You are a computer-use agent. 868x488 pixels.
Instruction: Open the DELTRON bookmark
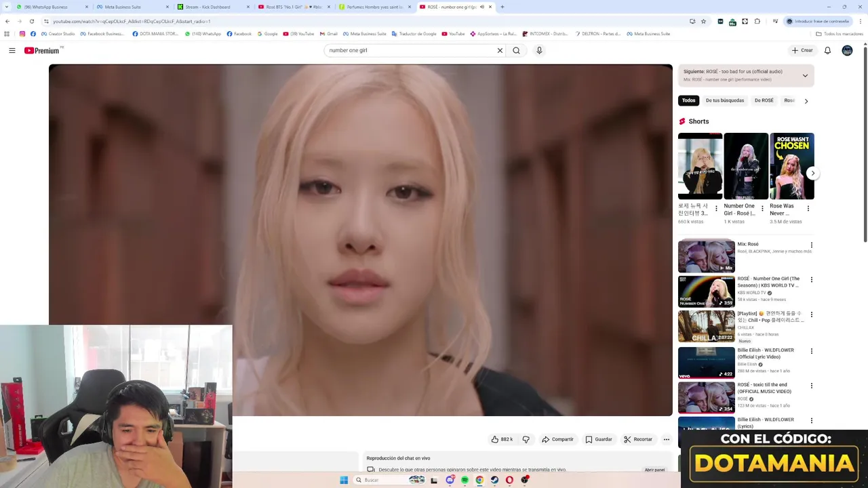(597, 33)
